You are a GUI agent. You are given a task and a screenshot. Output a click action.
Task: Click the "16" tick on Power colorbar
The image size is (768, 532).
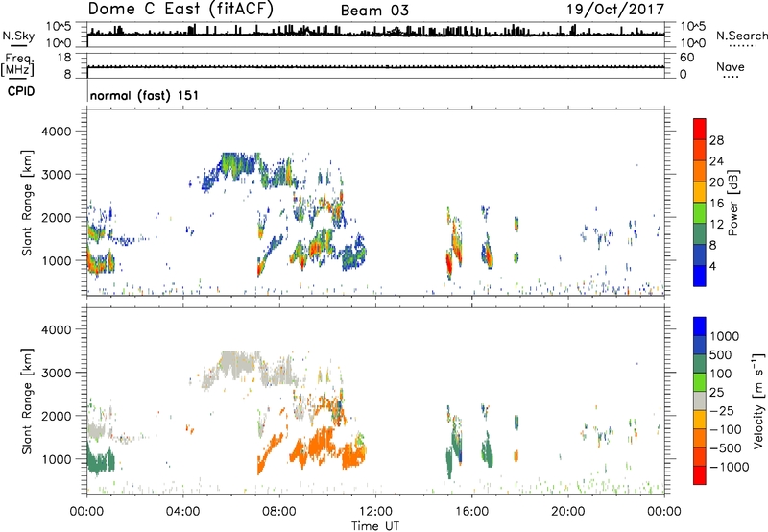pos(716,204)
